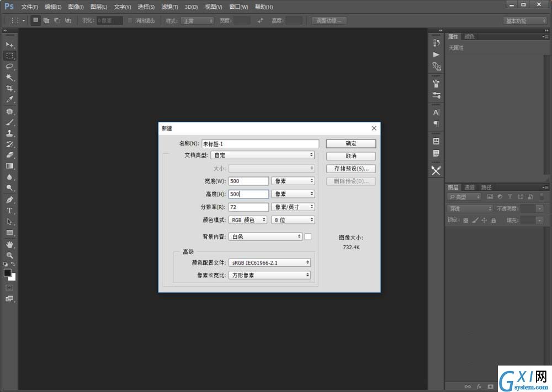Select the Blur tool

[9, 177]
